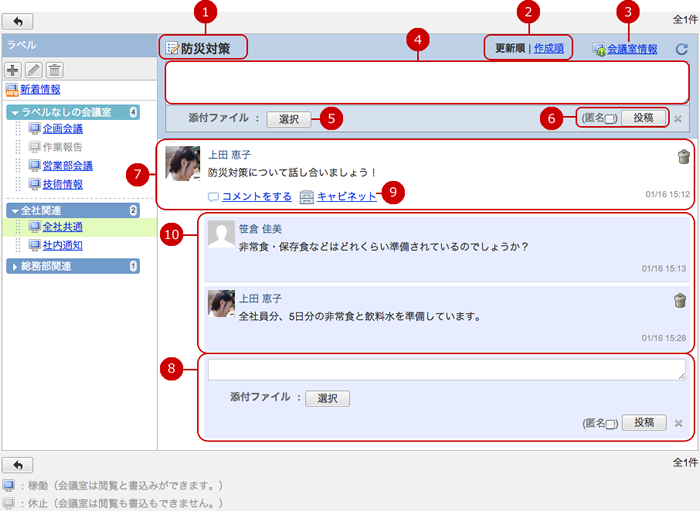Open the 企画会議 meeting room
Image resolution: width=700 pixels, height=511 pixels.
[62, 129]
